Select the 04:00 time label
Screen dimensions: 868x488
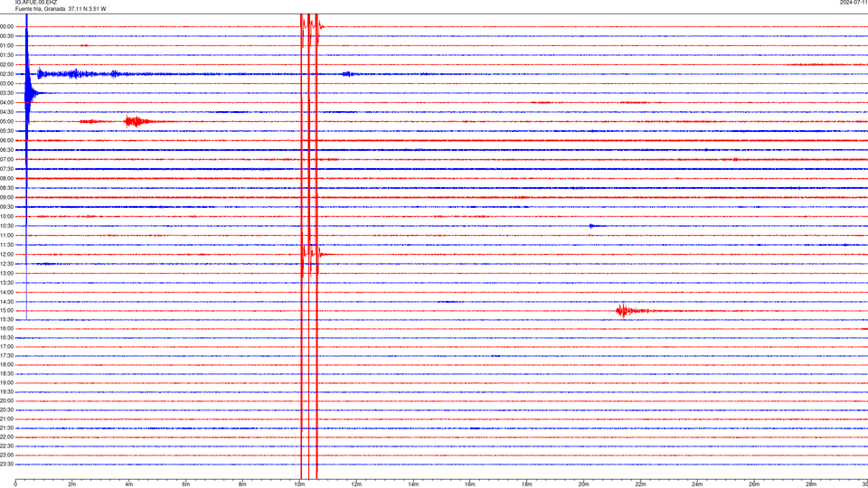tap(6, 102)
